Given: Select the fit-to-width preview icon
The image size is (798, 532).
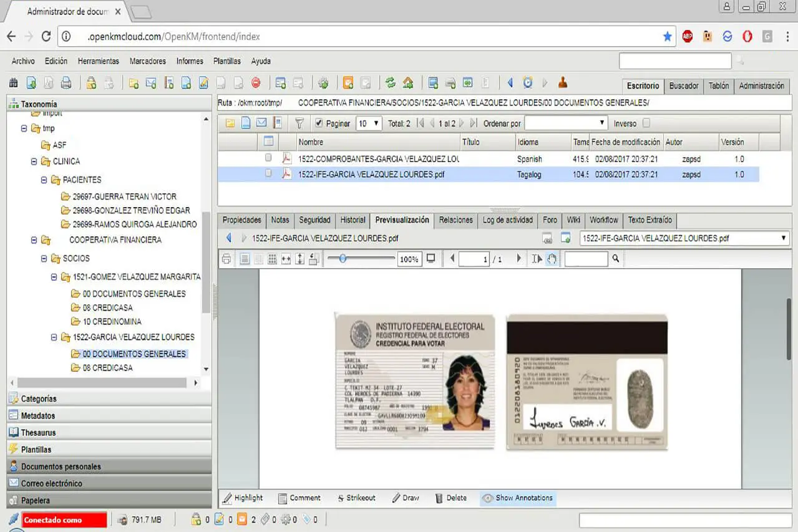Looking at the screenshot, I should pyautogui.click(x=286, y=258).
